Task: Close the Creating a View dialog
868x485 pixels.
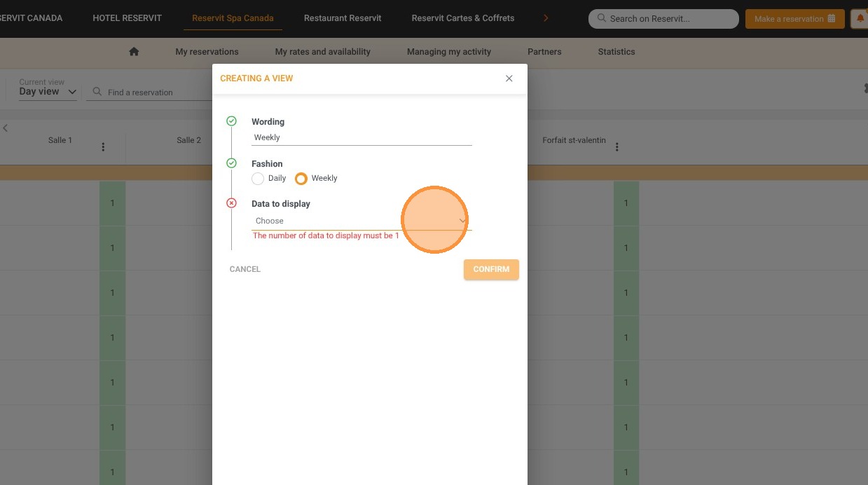Action: (509, 78)
